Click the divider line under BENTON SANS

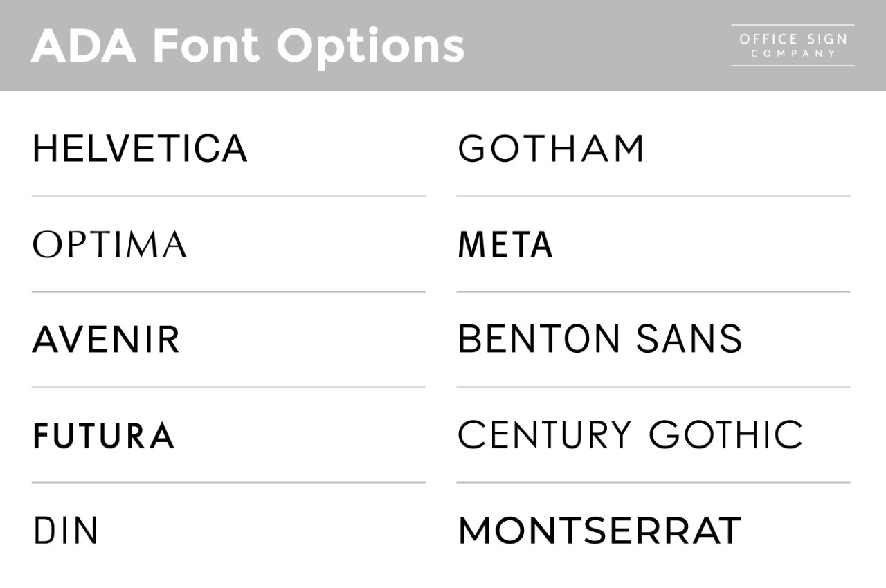pos(653,387)
